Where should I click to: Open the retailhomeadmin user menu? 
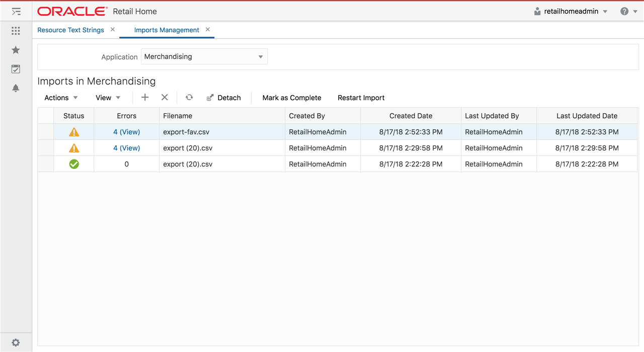[x=571, y=11]
